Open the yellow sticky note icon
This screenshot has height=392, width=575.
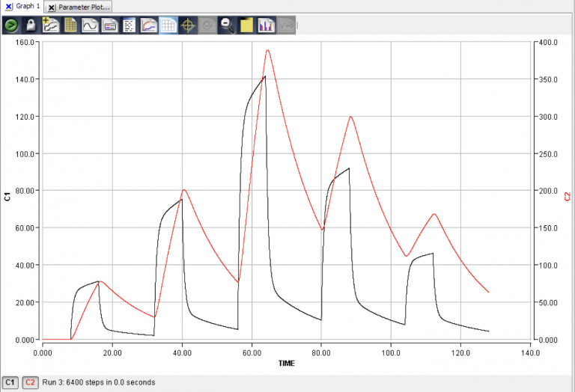(247, 25)
